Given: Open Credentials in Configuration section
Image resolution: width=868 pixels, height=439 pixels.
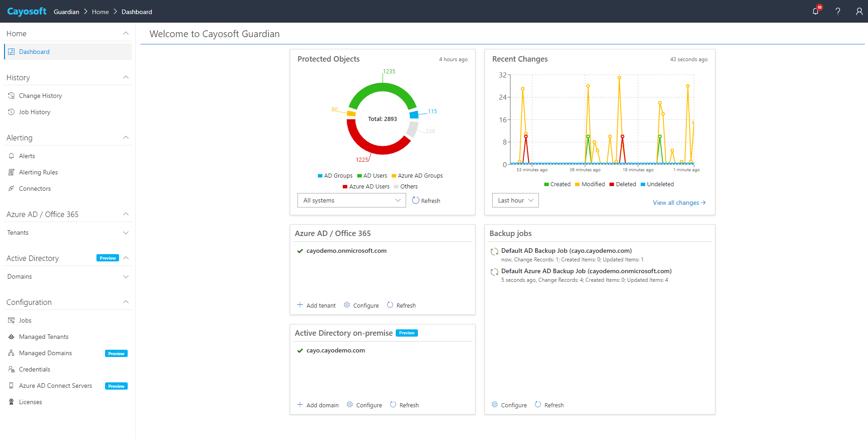Looking at the screenshot, I should click(34, 369).
